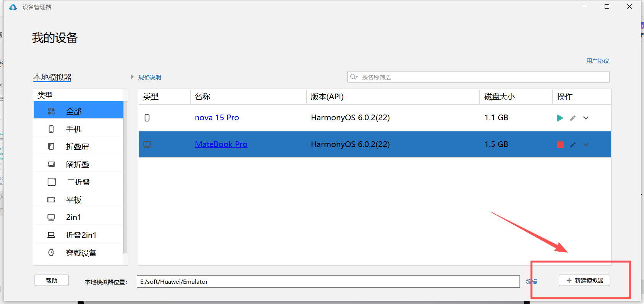Filter by 折叠屏 device type
The height and width of the screenshot is (304, 644).
point(78,147)
